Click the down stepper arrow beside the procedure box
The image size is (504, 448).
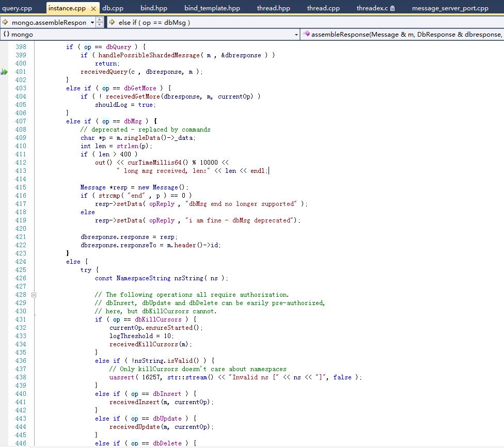tap(99, 25)
